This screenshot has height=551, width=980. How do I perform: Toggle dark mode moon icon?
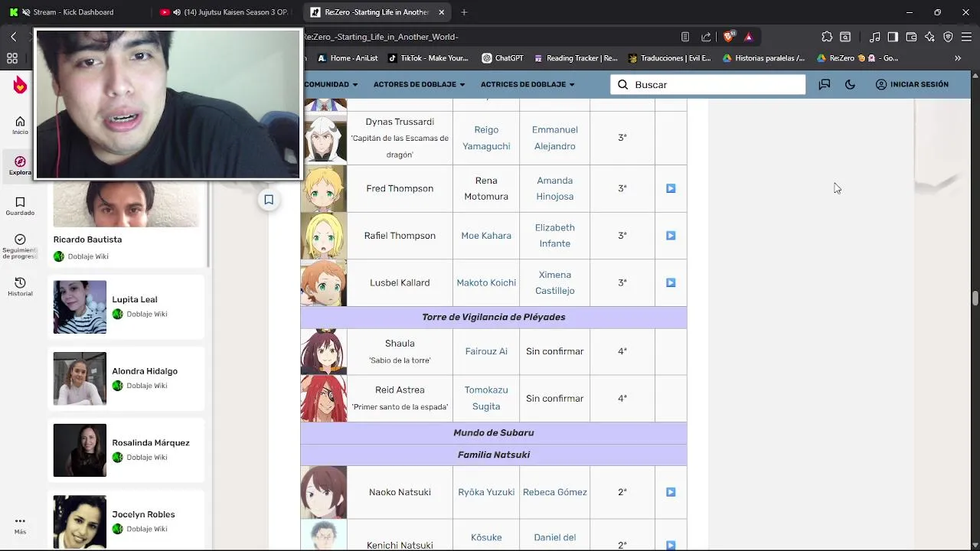[x=850, y=84]
